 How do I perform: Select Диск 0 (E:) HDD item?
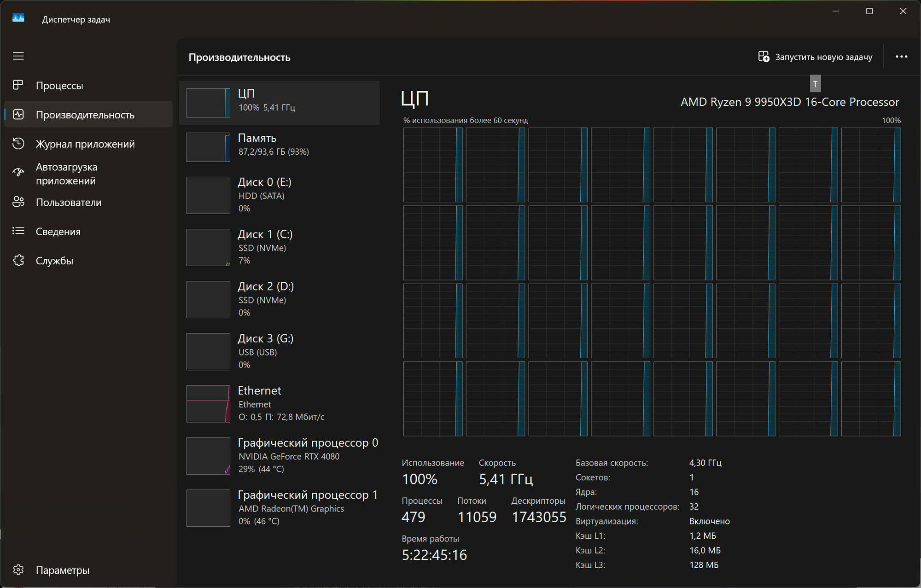point(279,195)
